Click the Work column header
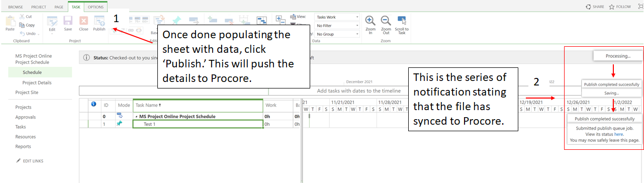Image resolution: width=644 pixels, height=183 pixels. pos(278,105)
